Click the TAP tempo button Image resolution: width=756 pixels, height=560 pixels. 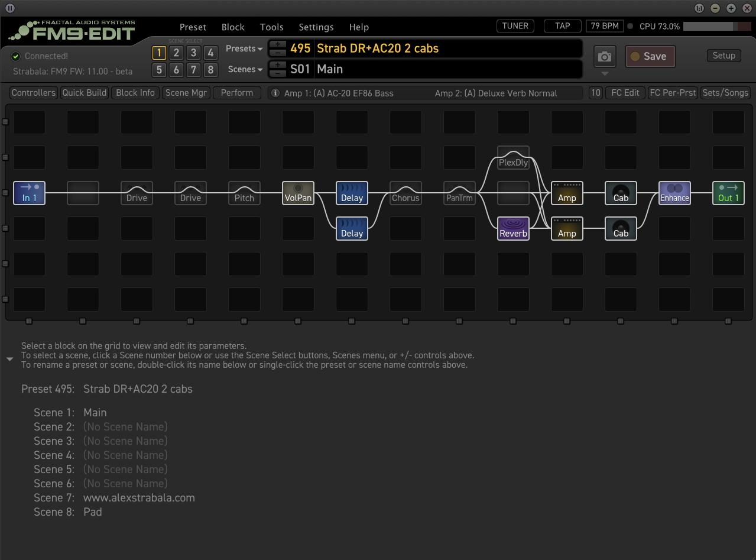tap(563, 26)
